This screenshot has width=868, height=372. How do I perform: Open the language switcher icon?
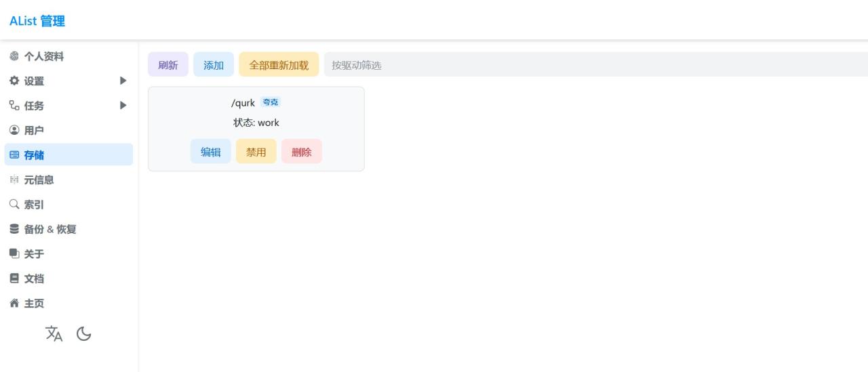coord(54,333)
